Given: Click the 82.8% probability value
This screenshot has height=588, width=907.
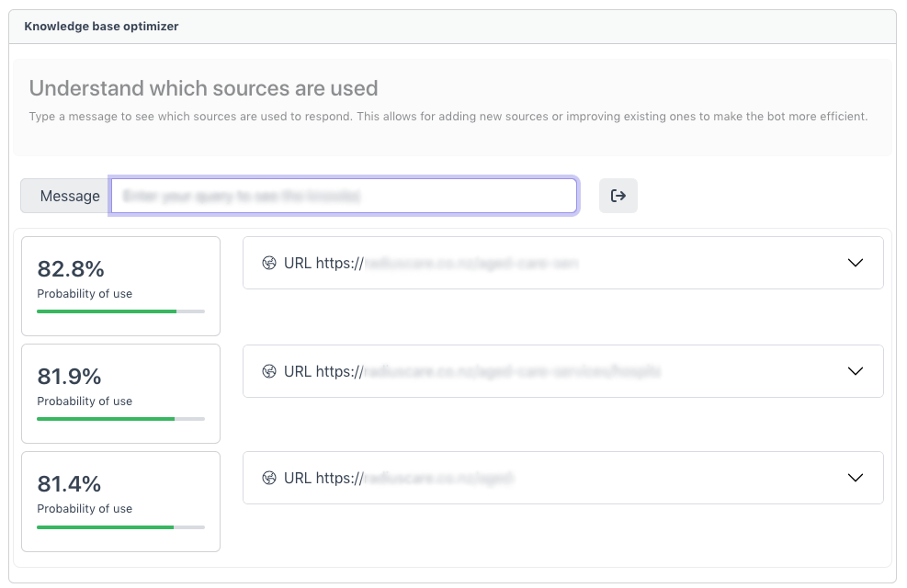Looking at the screenshot, I should point(71,269).
